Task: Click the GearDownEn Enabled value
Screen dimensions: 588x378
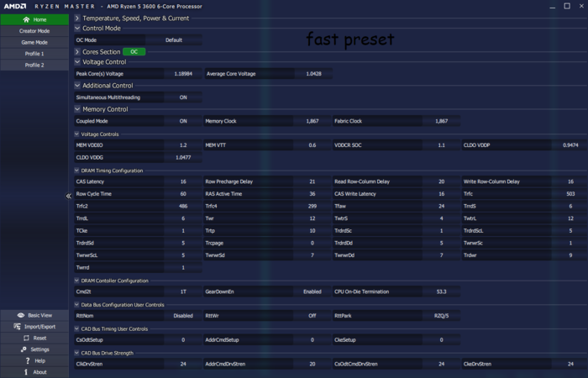Action: [312, 291]
